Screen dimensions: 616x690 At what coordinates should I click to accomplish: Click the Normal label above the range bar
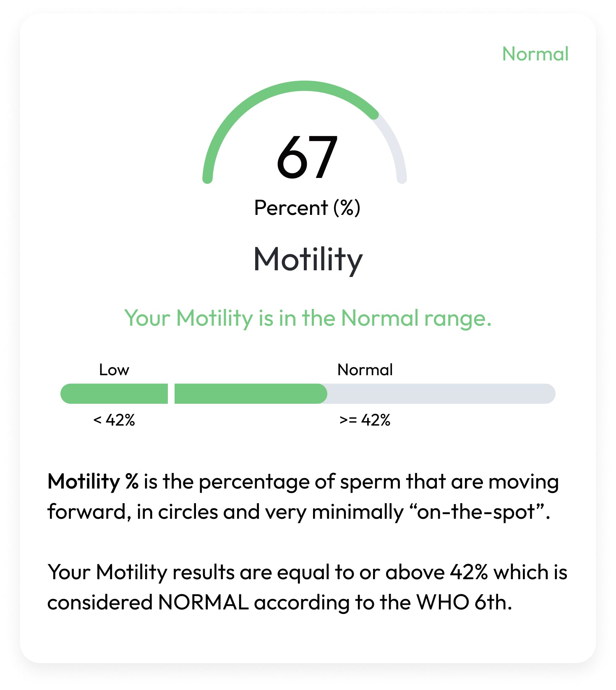point(365,370)
